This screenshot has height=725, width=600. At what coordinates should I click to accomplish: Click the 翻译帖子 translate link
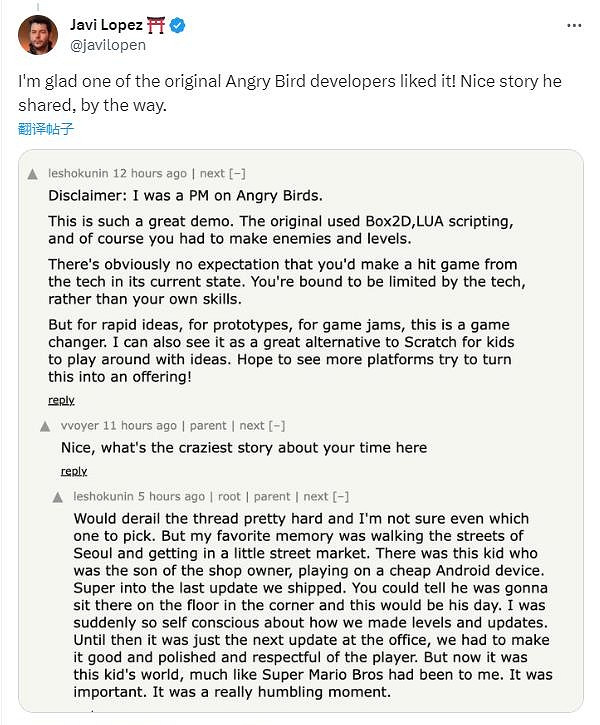click(x=46, y=129)
